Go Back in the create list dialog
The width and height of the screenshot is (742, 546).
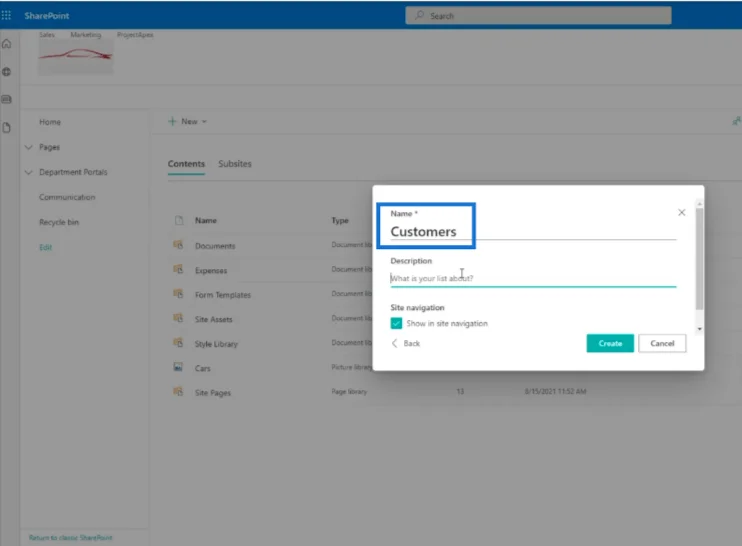click(x=406, y=343)
